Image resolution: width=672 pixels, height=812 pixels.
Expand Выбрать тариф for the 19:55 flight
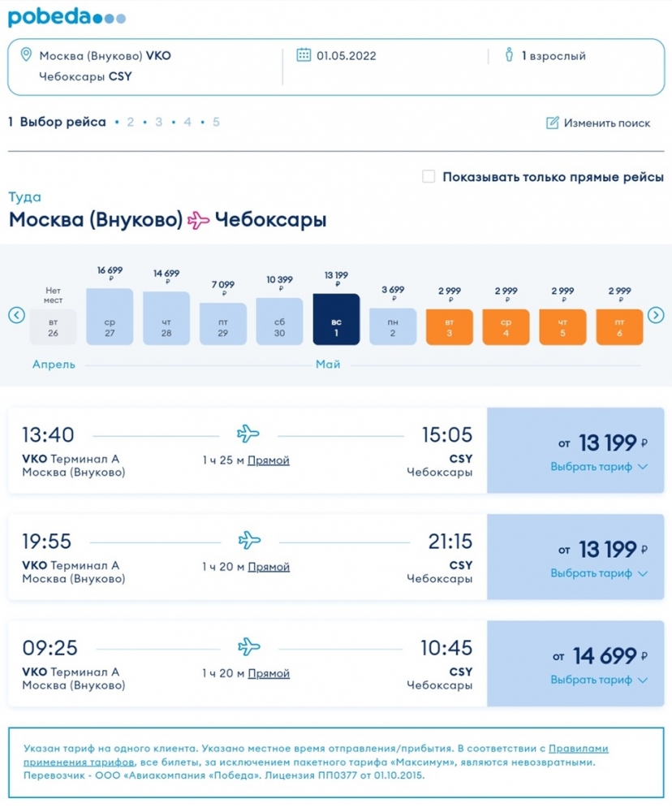tap(598, 573)
